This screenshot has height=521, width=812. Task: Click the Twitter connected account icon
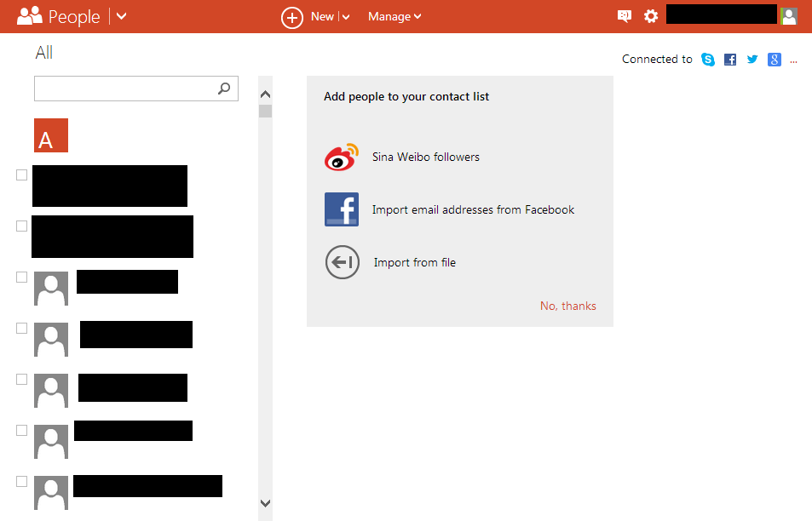pyautogui.click(x=752, y=59)
